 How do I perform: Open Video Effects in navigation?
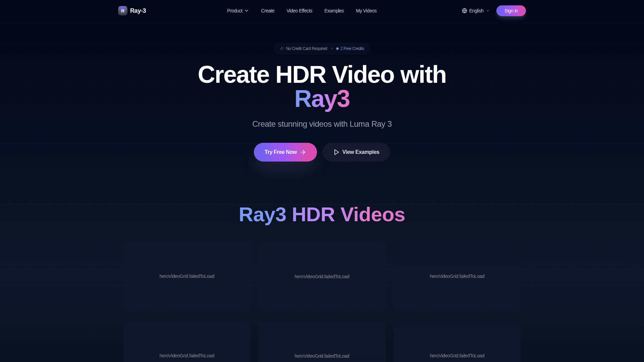(299, 11)
